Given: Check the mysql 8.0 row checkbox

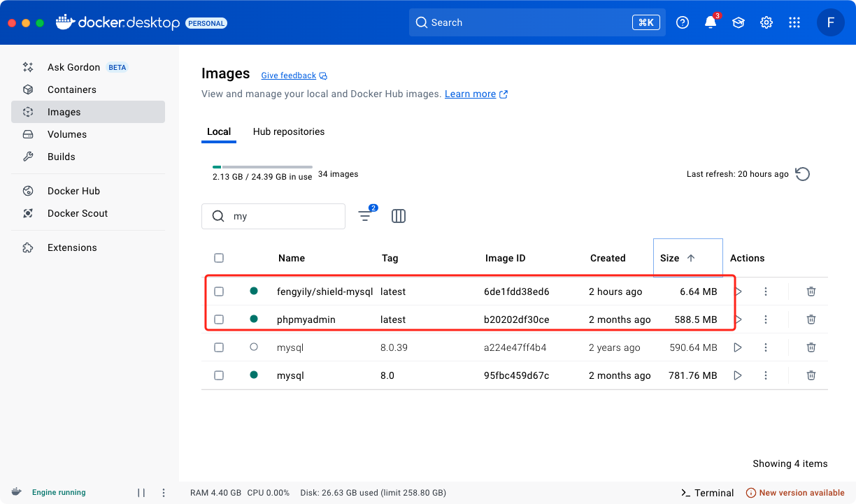Looking at the screenshot, I should 219,375.
